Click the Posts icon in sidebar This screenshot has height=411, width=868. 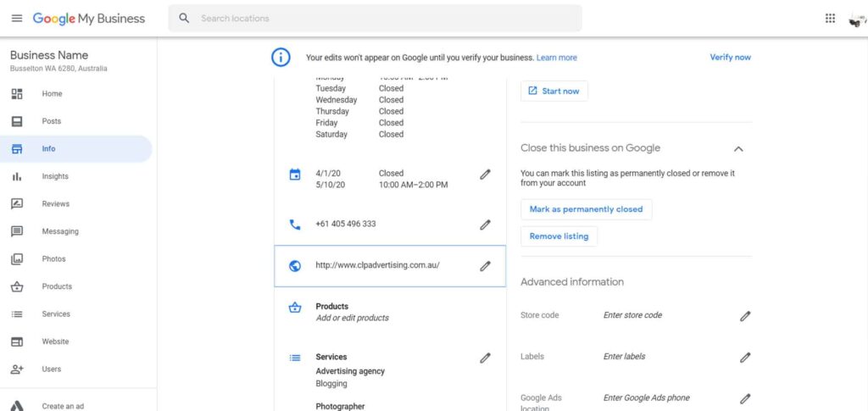point(17,121)
